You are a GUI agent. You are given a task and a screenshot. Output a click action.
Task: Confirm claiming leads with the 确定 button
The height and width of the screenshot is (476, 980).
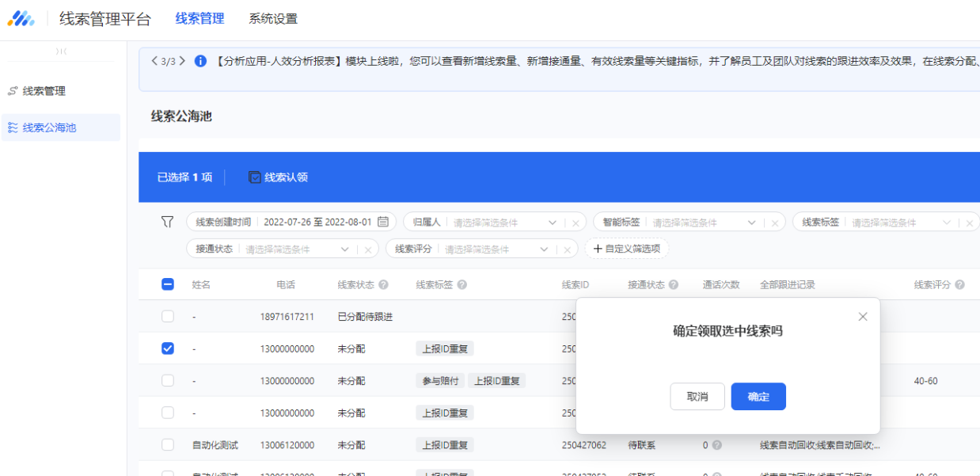pyautogui.click(x=758, y=396)
